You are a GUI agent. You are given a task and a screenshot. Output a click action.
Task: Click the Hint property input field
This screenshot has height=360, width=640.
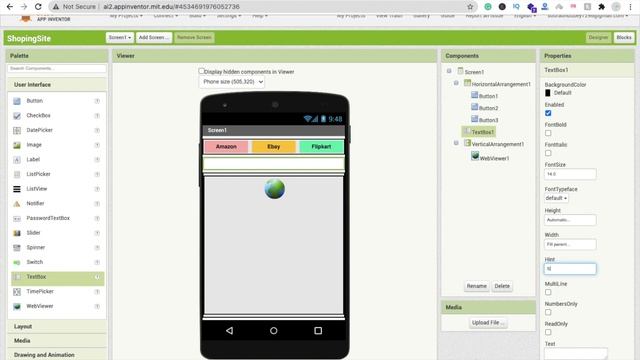coord(570,269)
